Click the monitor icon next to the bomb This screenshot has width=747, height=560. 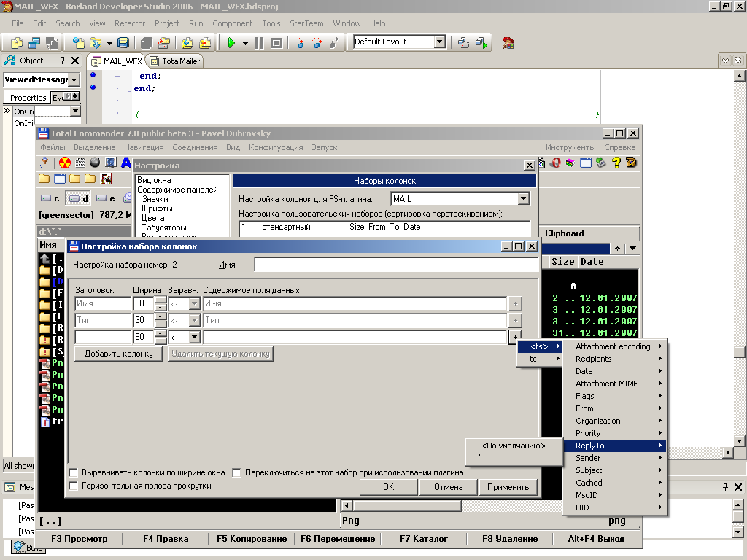[x=111, y=163]
